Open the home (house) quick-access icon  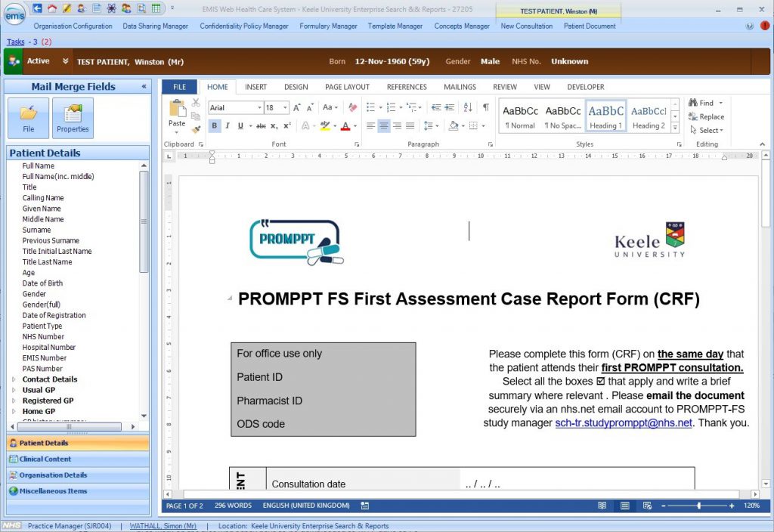click(52, 8)
